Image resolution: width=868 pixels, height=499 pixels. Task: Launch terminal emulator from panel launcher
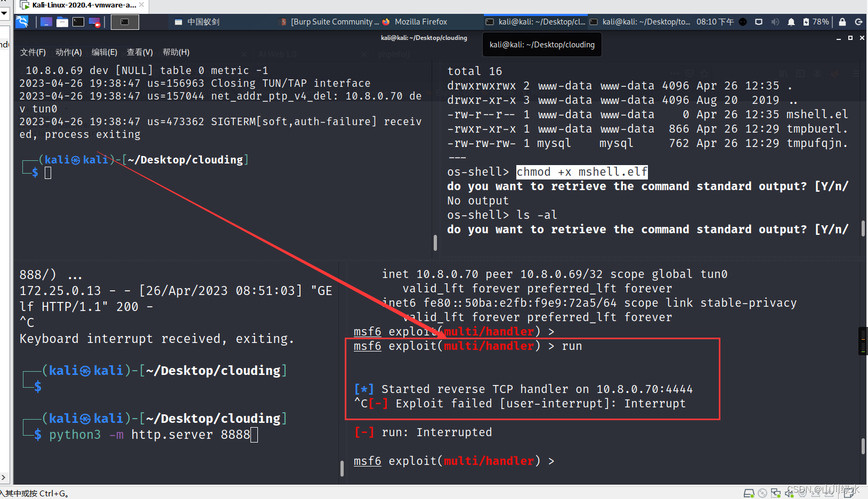click(x=78, y=22)
